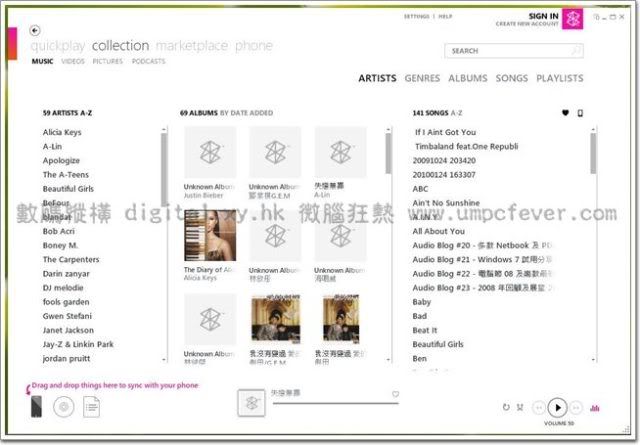Click the Sign In link
Image resolution: width=640 pixels, height=445 pixels.
coord(543,16)
